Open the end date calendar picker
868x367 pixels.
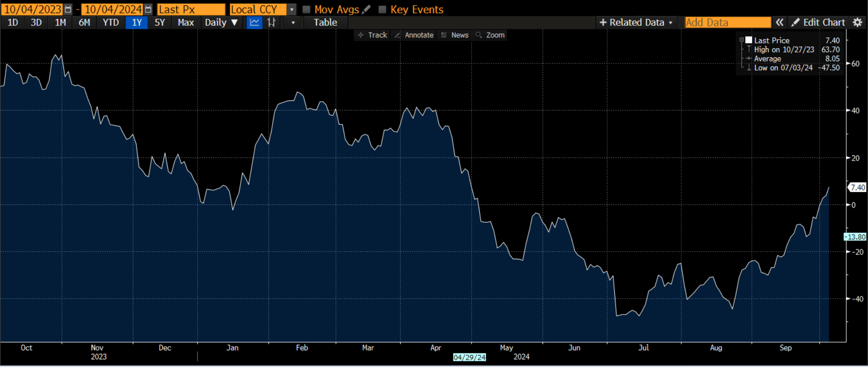click(148, 10)
